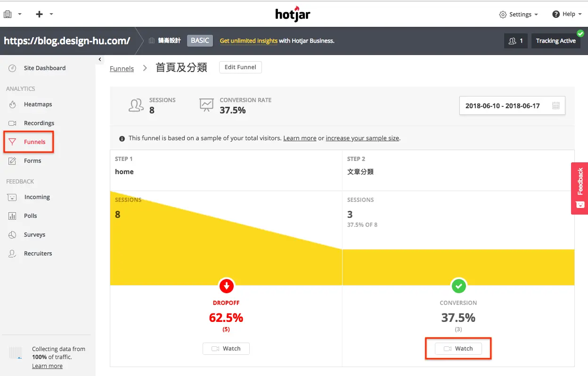Click the info icon beside sample notice
The height and width of the screenshot is (376, 588).
pos(122,139)
